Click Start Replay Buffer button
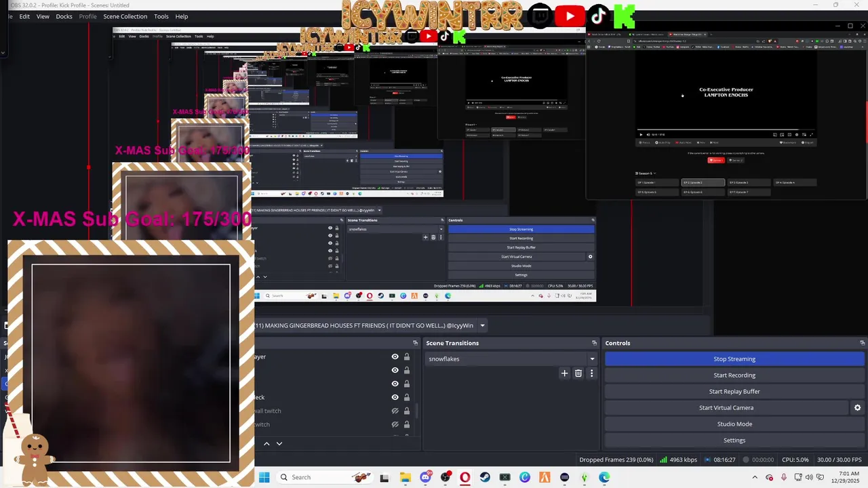 (734, 392)
